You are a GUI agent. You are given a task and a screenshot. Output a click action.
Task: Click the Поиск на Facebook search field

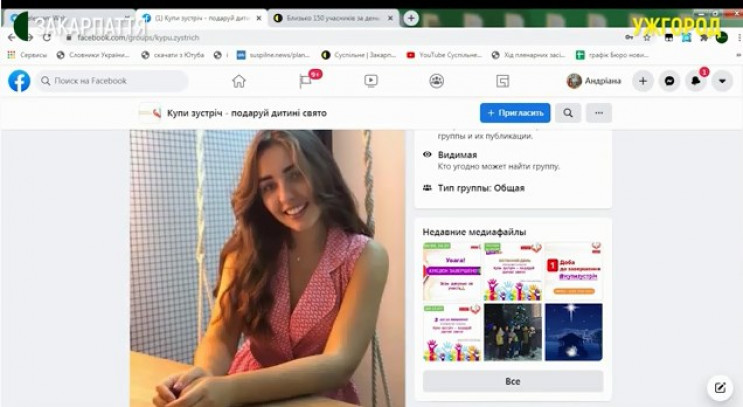[x=112, y=81]
